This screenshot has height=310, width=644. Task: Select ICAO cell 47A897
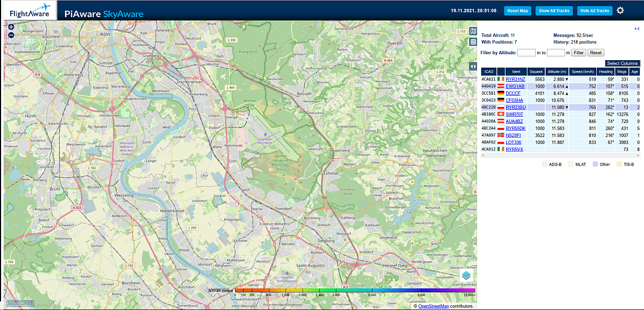(x=489, y=135)
